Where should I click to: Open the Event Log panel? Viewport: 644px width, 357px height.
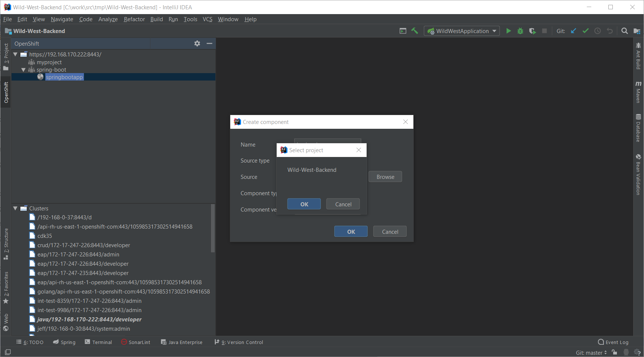613,342
